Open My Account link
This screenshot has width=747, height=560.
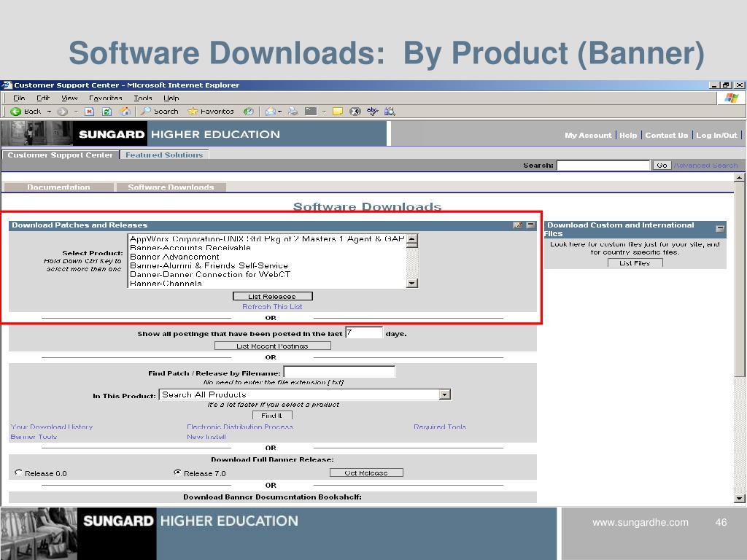tap(589, 135)
